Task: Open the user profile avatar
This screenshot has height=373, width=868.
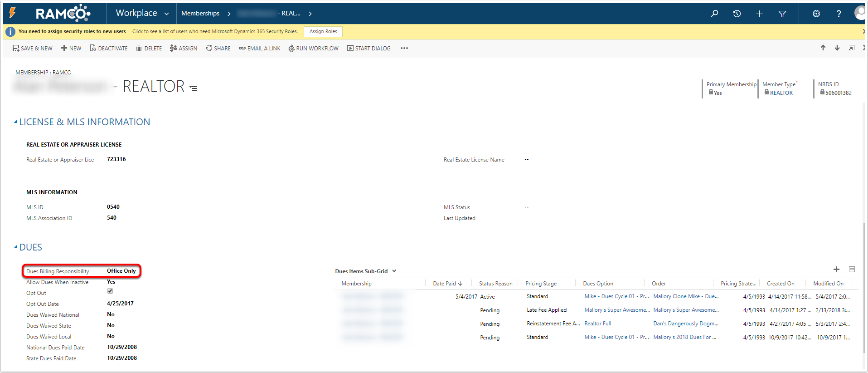Action: 860,13
